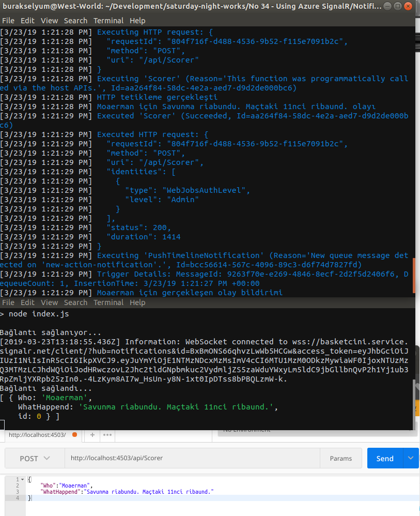This screenshot has width=420, height=516.
Task: Open the tab options three-dots icon
Action: [x=107, y=435]
